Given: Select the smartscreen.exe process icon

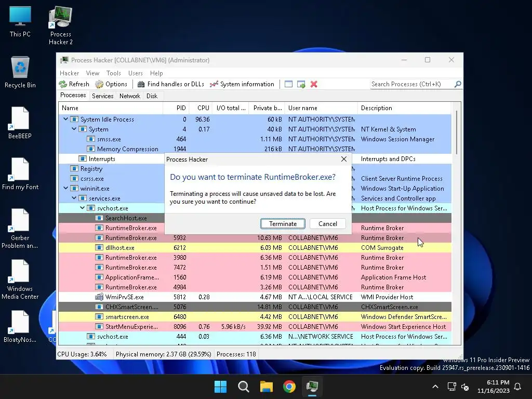Looking at the screenshot, I should pyautogui.click(x=99, y=316).
